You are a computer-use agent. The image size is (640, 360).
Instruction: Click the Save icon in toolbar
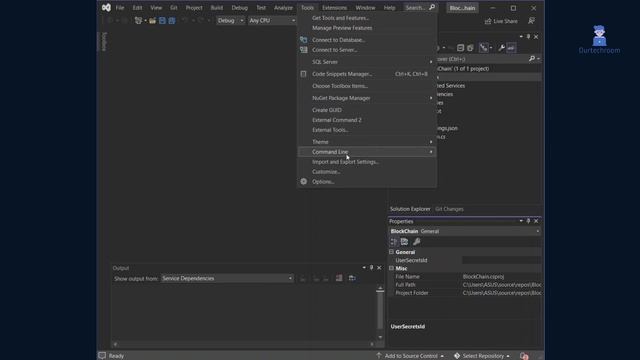162,20
